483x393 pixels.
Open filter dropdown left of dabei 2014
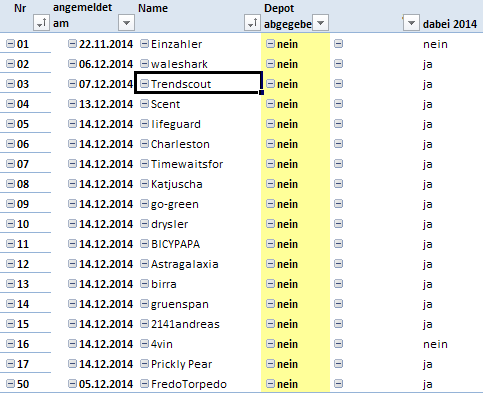click(411, 23)
